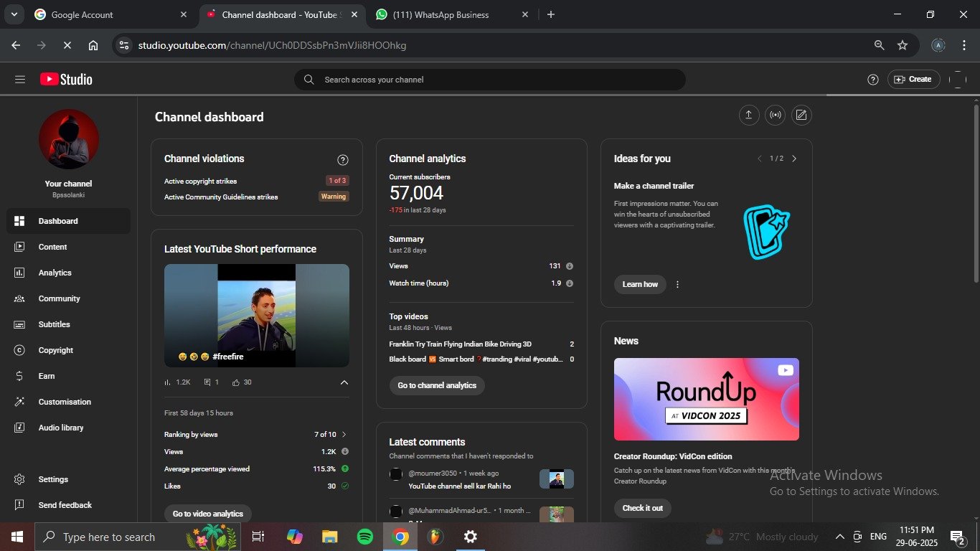980x551 pixels.
Task: Click Go to video analytics button
Action: (208, 514)
